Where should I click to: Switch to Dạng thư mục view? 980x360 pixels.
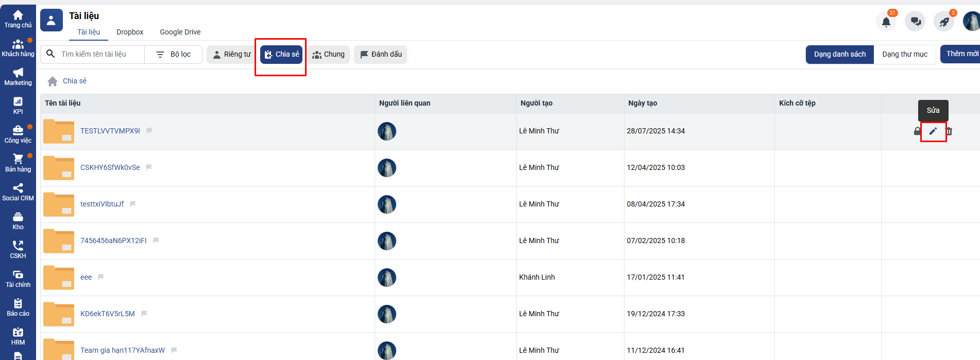pos(904,54)
